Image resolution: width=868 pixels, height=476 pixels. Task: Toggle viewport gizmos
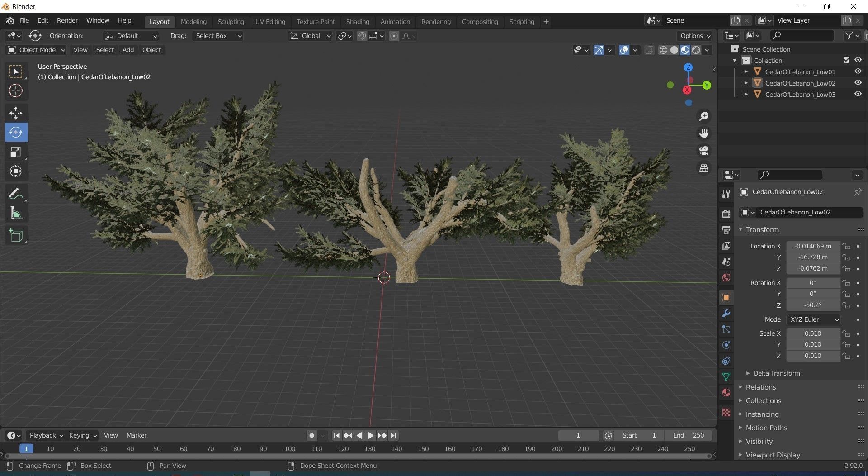click(x=599, y=50)
